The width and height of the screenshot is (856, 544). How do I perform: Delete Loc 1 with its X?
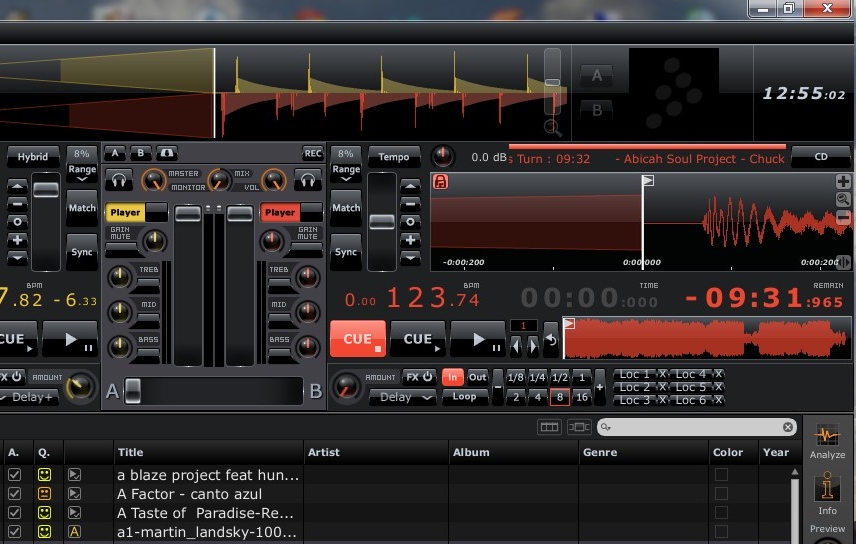662,374
